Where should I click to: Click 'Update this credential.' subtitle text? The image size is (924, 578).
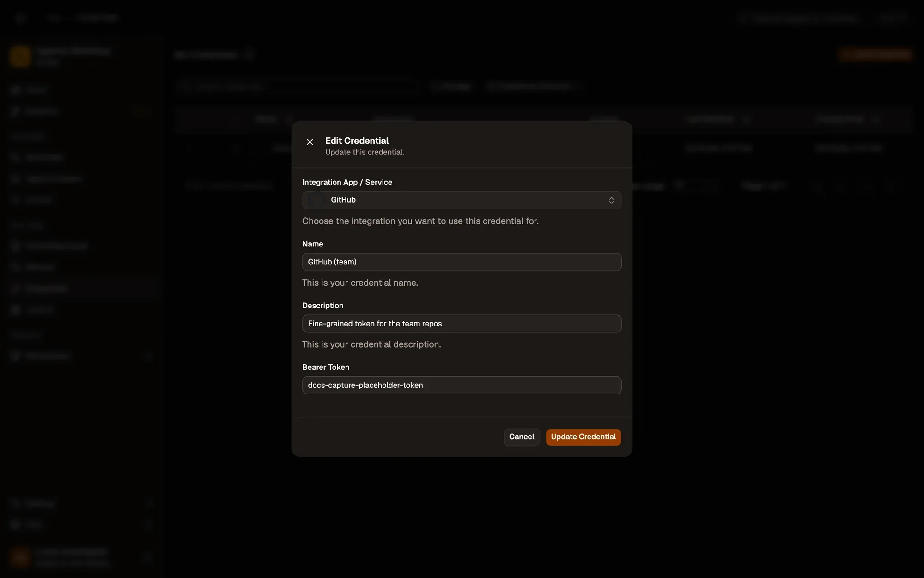pos(365,152)
